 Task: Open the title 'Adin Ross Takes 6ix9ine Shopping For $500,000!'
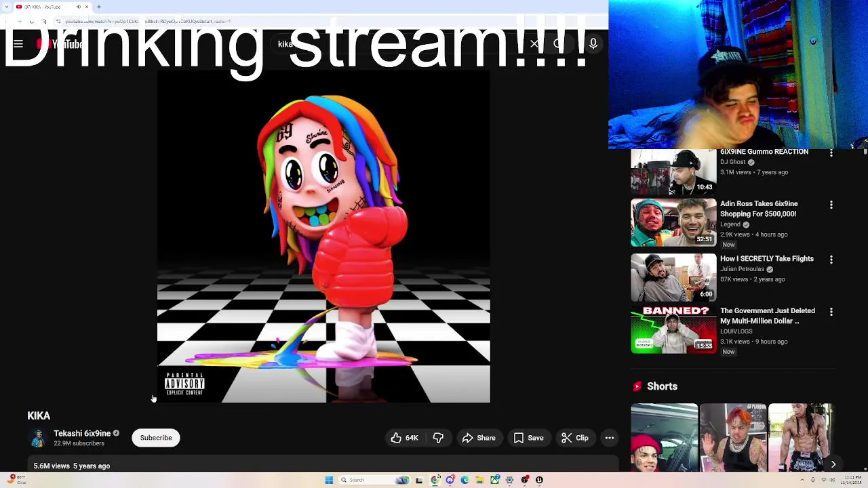tap(759, 209)
